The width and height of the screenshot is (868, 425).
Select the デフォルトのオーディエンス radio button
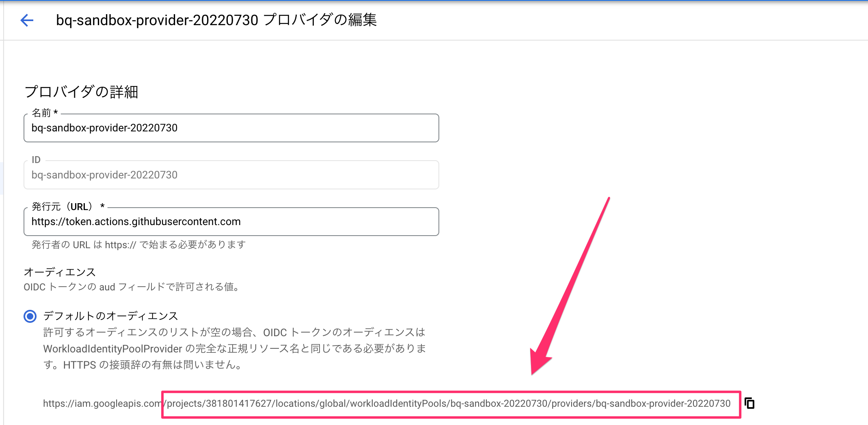(30, 316)
